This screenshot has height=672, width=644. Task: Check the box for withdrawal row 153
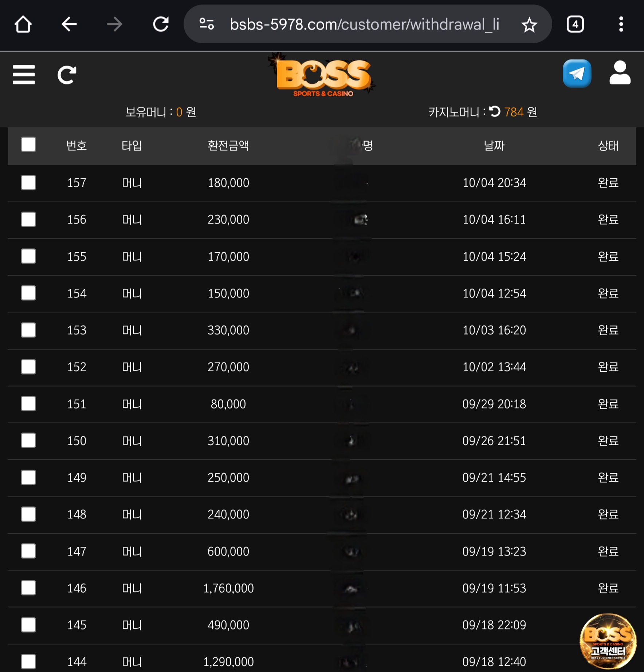pyautogui.click(x=28, y=330)
